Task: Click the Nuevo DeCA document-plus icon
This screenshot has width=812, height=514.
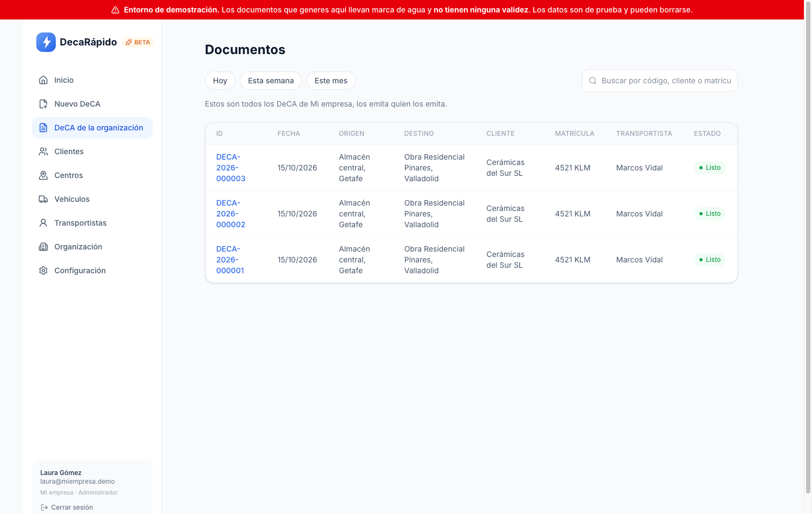Action: pos(43,104)
